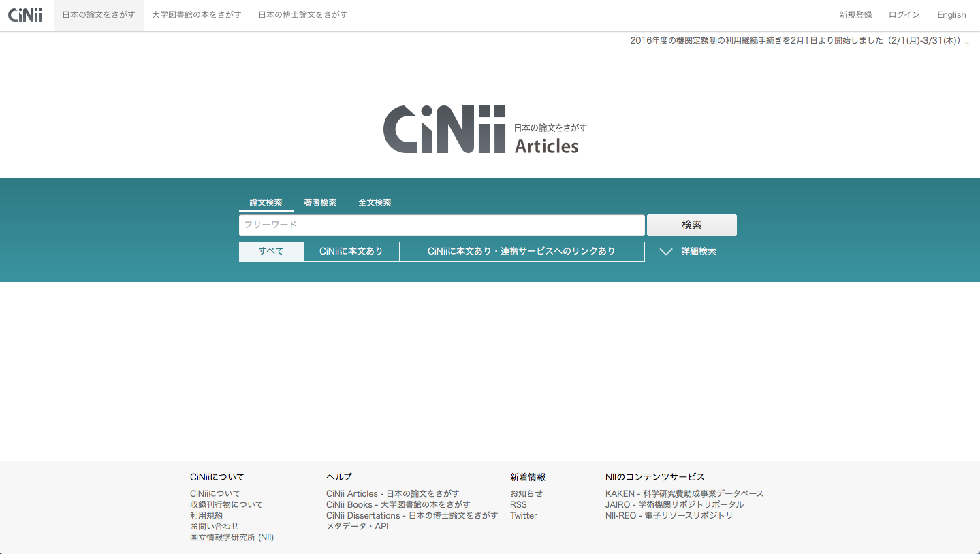This screenshot has width=980, height=554.
Task: Select the CiNiiに本文あり・連携サービスへのリンクあり filter
Action: click(522, 251)
